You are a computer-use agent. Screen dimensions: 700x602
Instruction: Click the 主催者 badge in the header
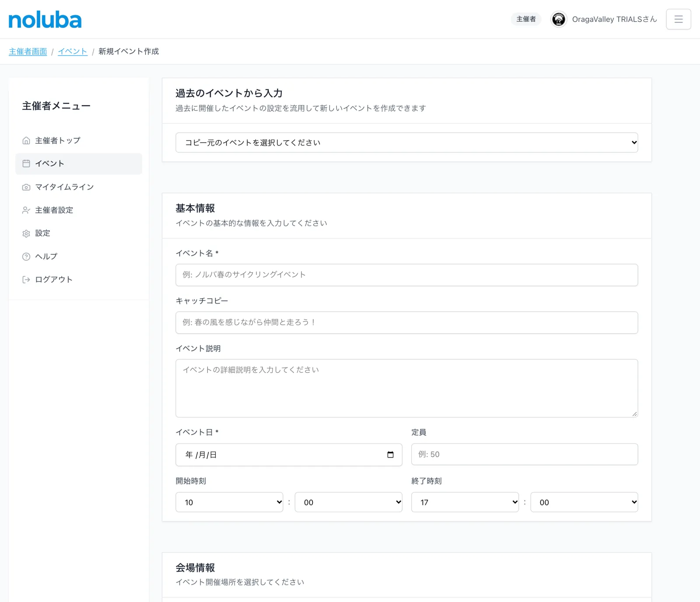(x=526, y=19)
